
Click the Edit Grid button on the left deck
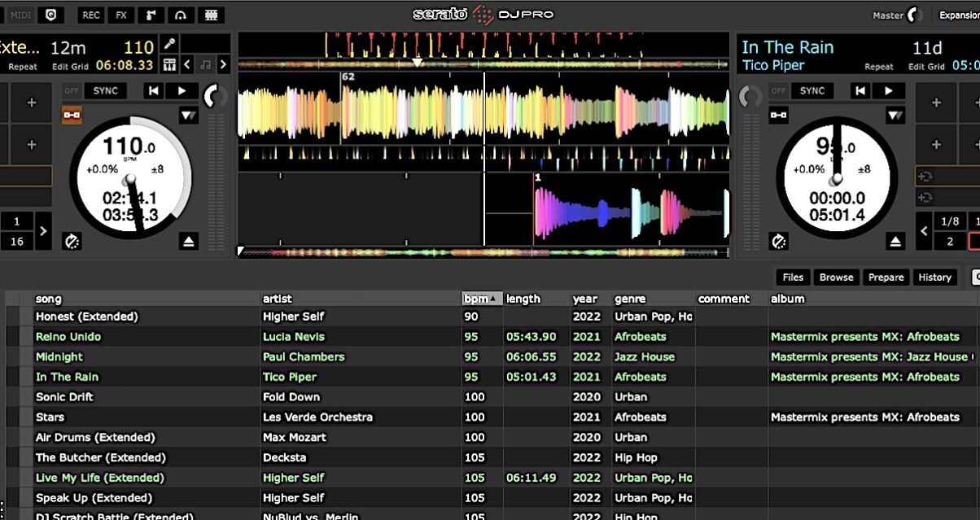69,65
